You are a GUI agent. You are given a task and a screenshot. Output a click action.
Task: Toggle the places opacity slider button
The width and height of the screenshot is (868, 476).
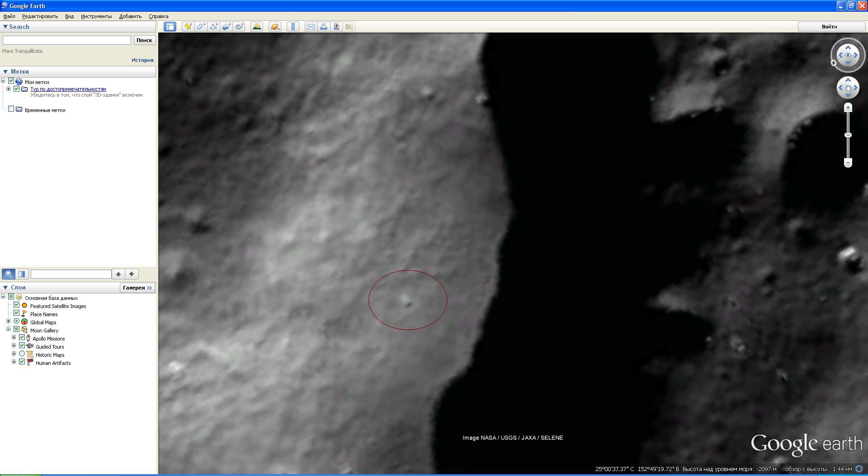click(22, 274)
